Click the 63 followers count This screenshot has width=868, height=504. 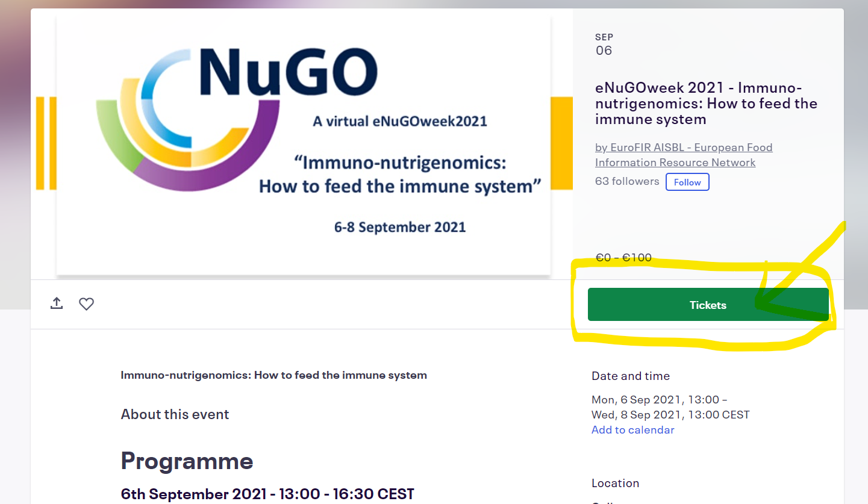(627, 181)
